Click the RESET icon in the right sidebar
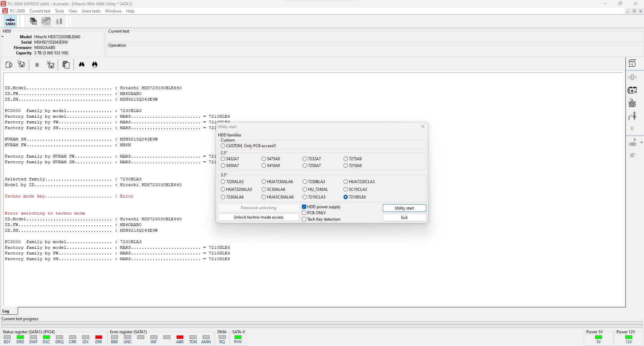Viewport: 644px width, 346px height. (633, 103)
